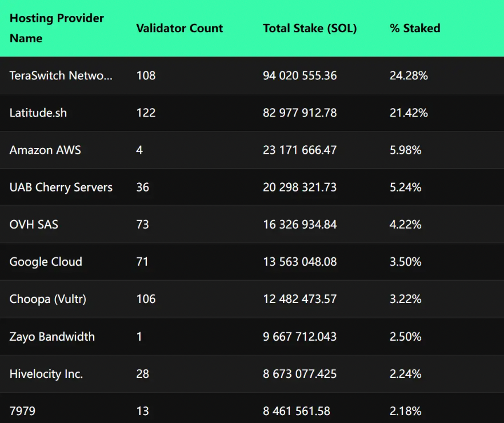504x423 pixels.
Task: Click the stake value 16 326 934.84
Action: tap(300, 224)
